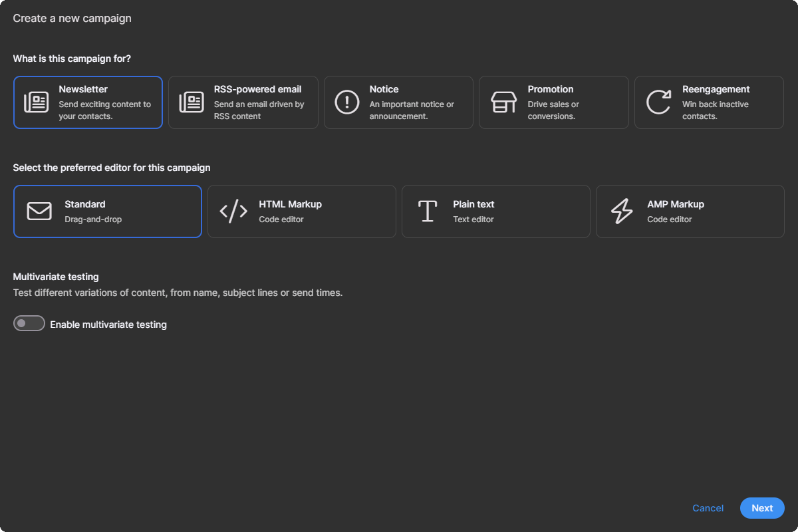Click the Promotion storefront icon
The width and height of the screenshot is (798, 532).
(502, 102)
